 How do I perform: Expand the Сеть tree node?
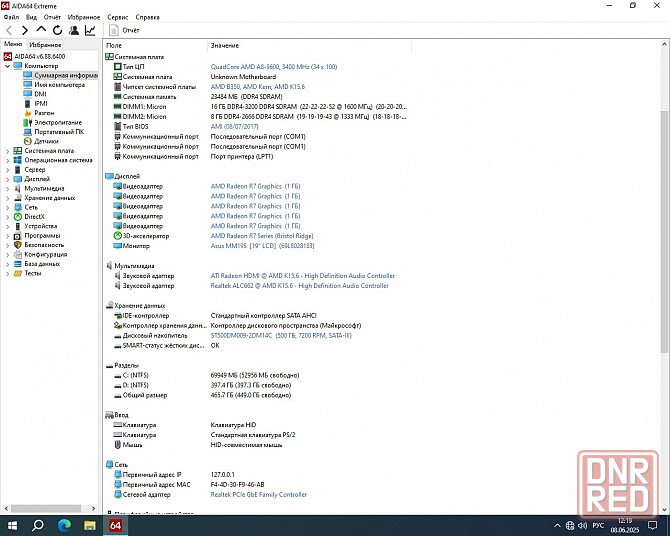pyautogui.click(x=7, y=207)
